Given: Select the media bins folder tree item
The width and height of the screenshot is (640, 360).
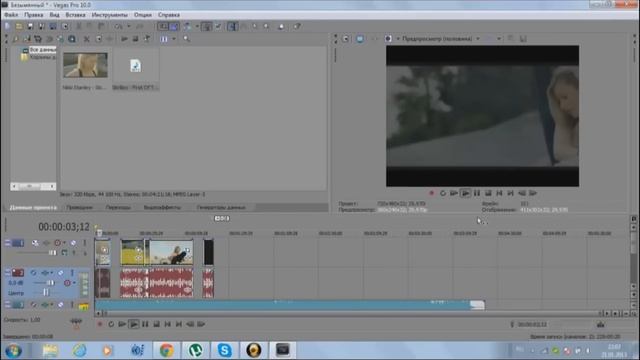Looking at the screenshot, I should pyautogui.click(x=39, y=57).
